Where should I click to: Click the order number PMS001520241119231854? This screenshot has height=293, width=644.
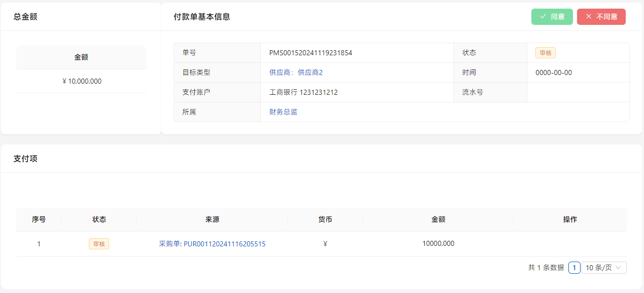coord(311,53)
